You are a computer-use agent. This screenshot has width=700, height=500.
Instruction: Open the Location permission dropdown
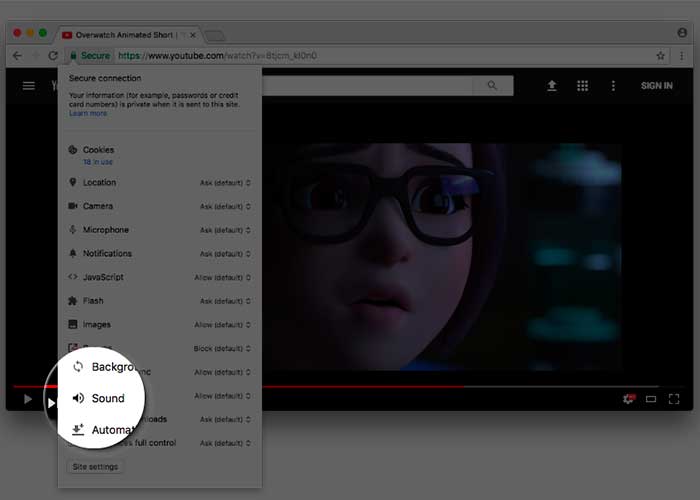click(x=225, y=183)
